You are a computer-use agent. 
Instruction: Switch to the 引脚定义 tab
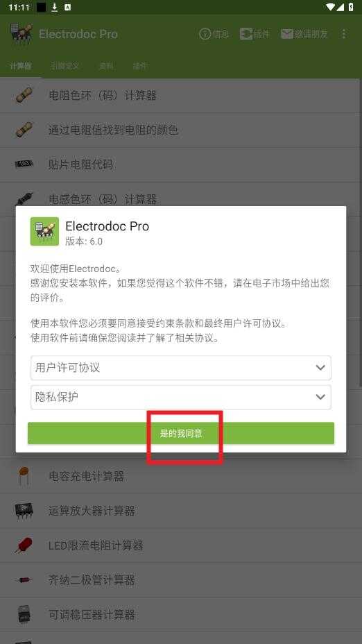64,66
